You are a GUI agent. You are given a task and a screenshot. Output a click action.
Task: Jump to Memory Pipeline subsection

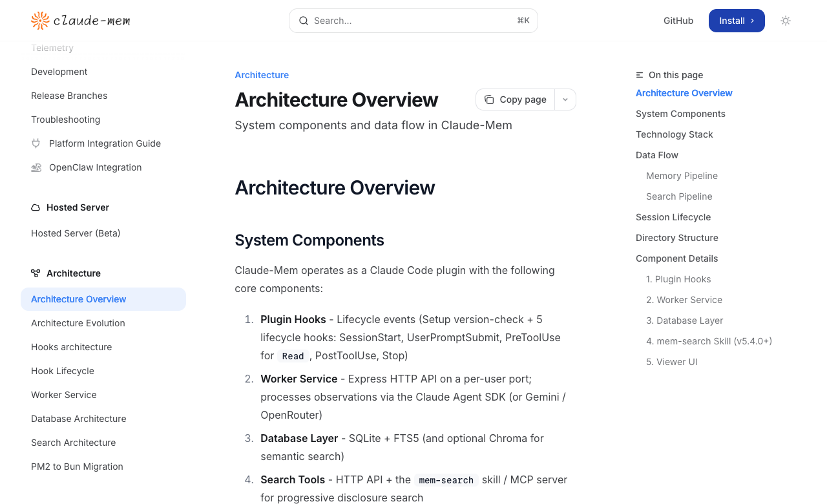682,176
